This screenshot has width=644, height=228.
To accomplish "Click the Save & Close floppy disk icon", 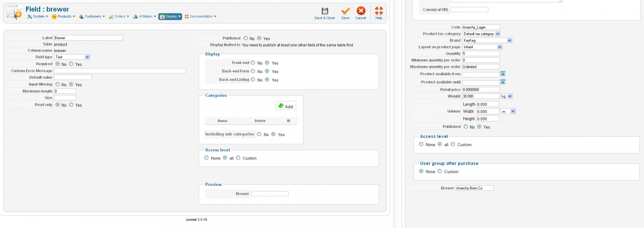I will [325, 11].
